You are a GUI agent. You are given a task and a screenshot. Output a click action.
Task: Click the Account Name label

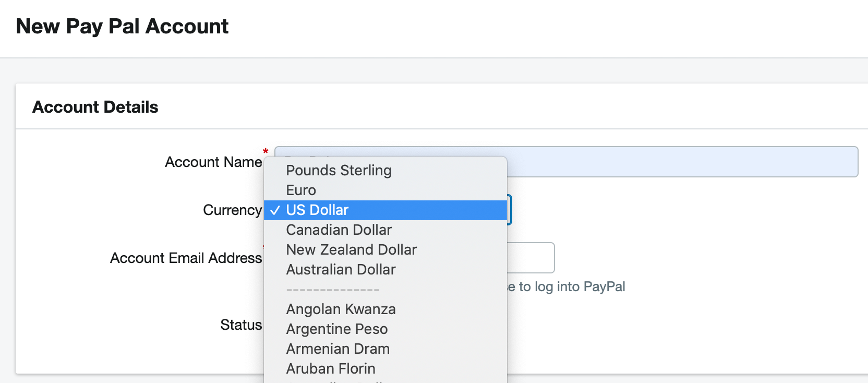click(x=213, y=162)
